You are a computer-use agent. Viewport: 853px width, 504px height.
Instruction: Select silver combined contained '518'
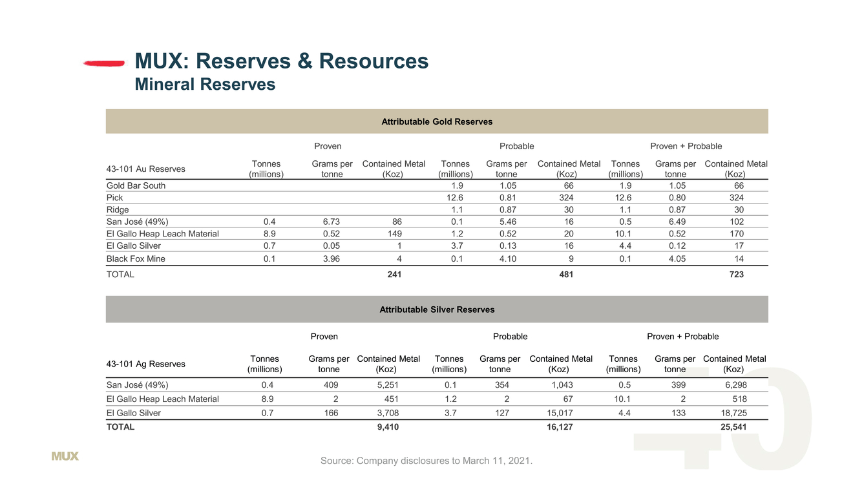pos(739,399)
